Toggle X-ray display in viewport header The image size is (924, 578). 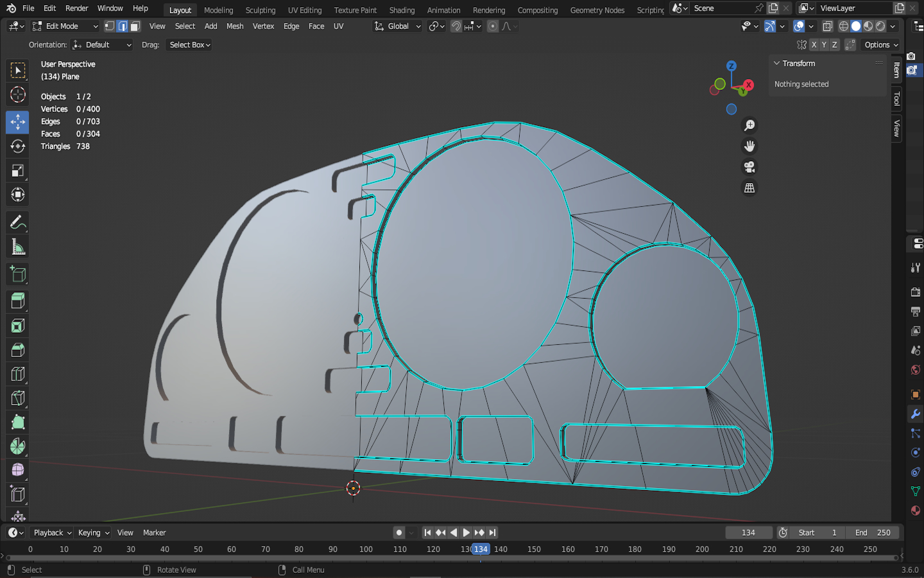[x=828, y=26]
